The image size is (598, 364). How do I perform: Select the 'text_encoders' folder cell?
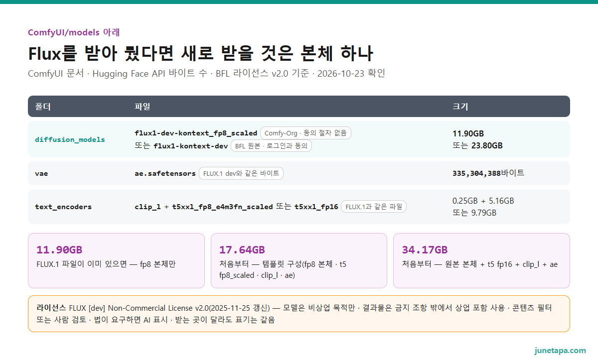(x=63, y=207)
